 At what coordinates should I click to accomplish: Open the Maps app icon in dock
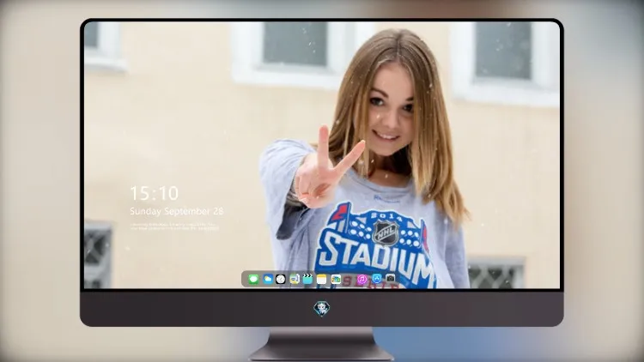tap(295, 279)
